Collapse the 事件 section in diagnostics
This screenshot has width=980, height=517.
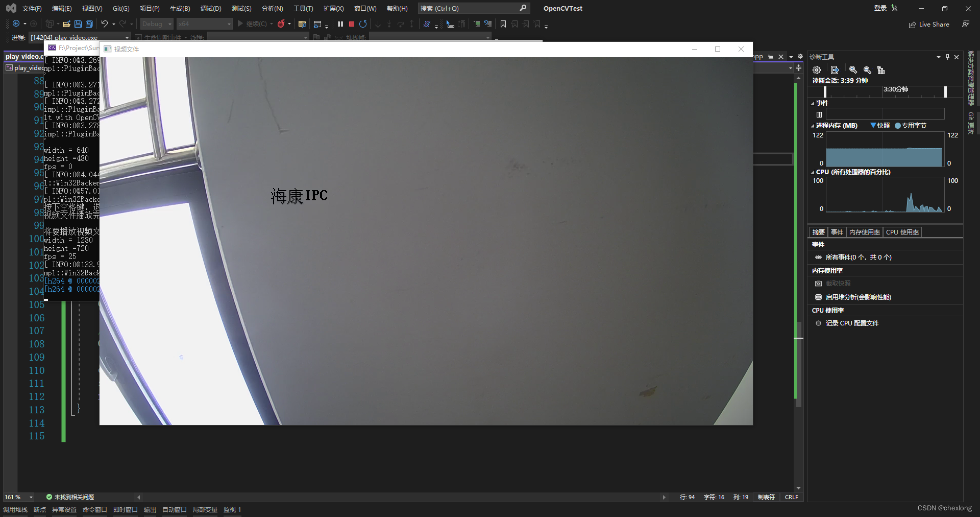[813, 103]
